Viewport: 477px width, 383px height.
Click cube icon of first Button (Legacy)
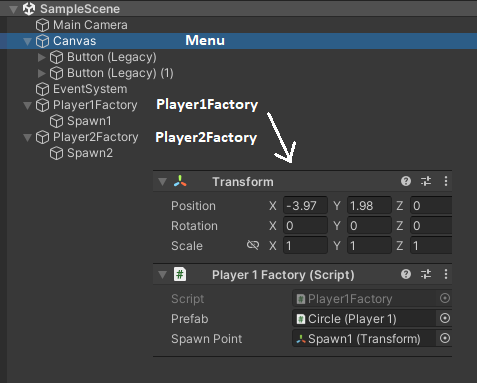pyautogui.click(x=56, y=57)
